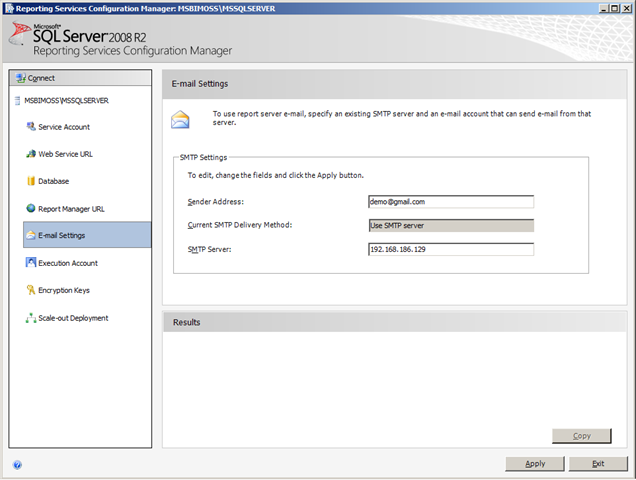Open the Report Manager URL page
The height and width of the screenshot is (480, 636).
coord(71,209)
